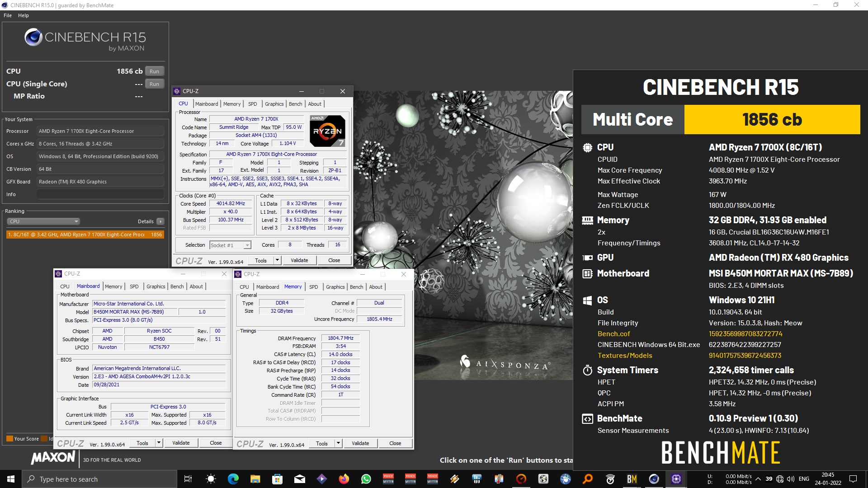
Task: Click the Info input field
Action: point(100,194)
